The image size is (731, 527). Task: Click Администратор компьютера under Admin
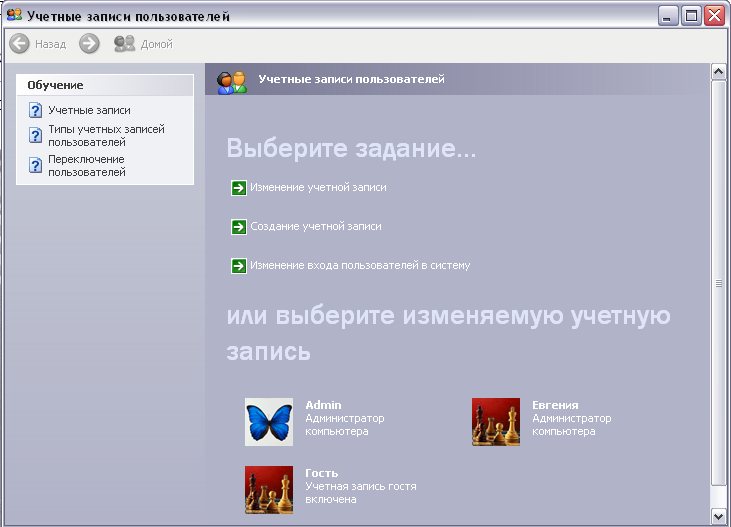point(345,425)
